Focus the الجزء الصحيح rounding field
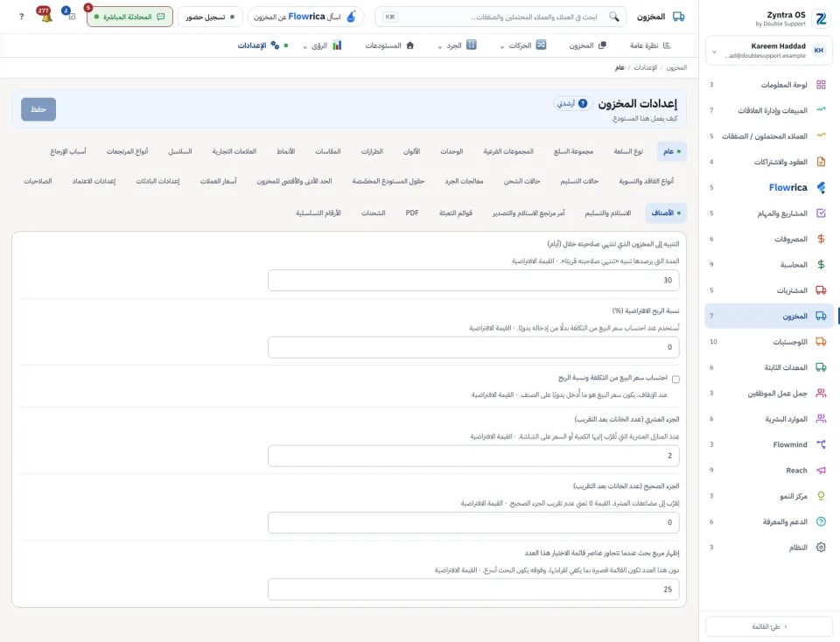 (x=473, y=522)
